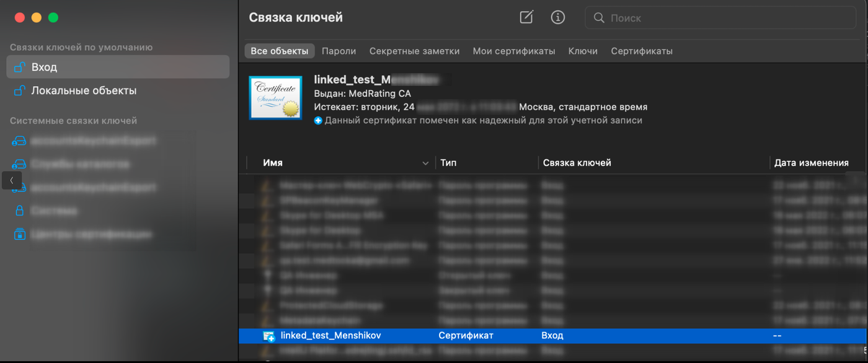The image size is (868, 363).
Task: Close the Keychain window with red button
Action: [x=20, y=18]
